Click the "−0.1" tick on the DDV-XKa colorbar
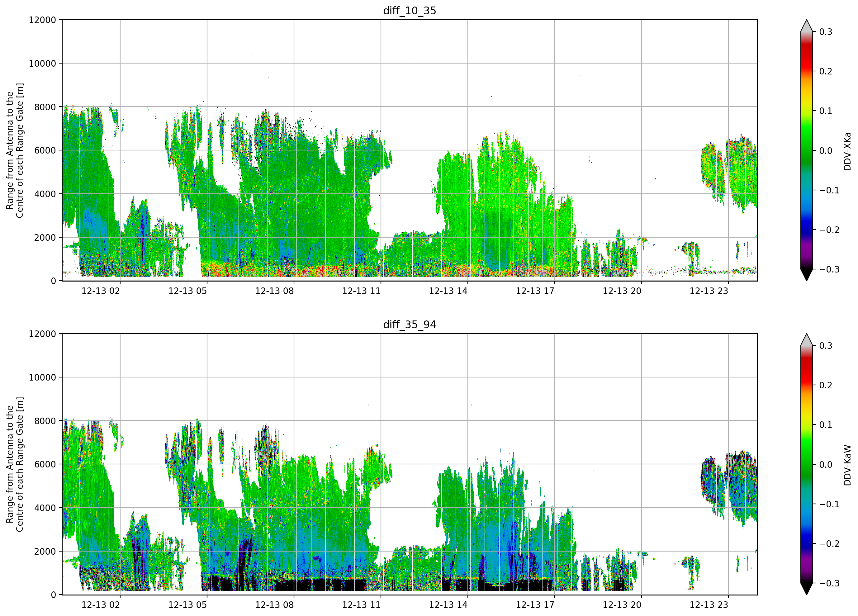858x616 pixels. click(829, 190)
